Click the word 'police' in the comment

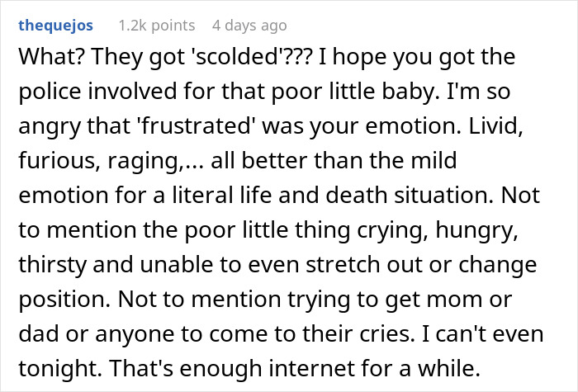pos(50,91)
